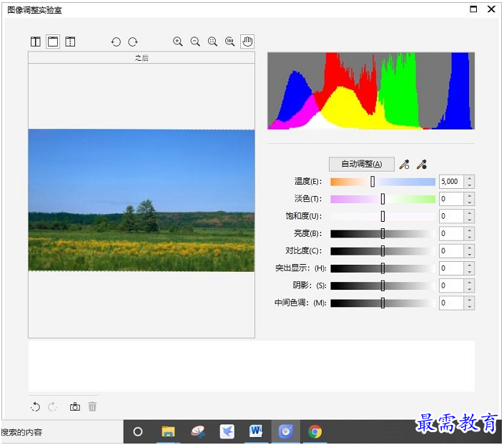Click the 亮度 brightness value field
The width and height of the screenshot is (504, 445).
(451, 234)
